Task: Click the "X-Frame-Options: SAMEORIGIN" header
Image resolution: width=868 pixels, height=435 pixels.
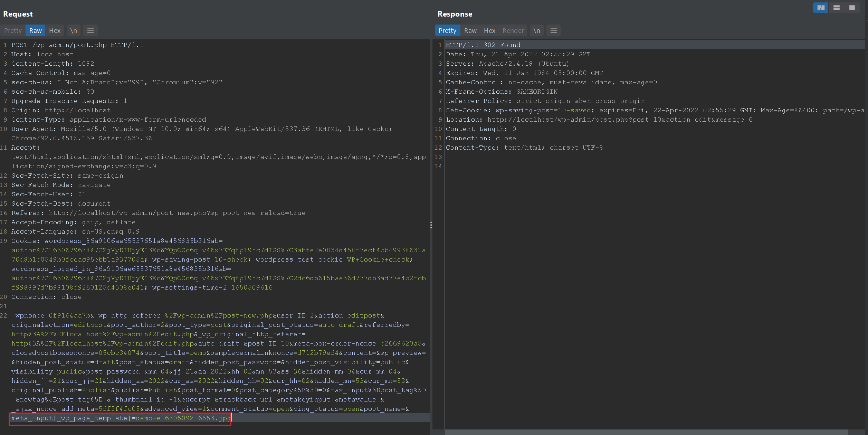Action: (502, 92)
